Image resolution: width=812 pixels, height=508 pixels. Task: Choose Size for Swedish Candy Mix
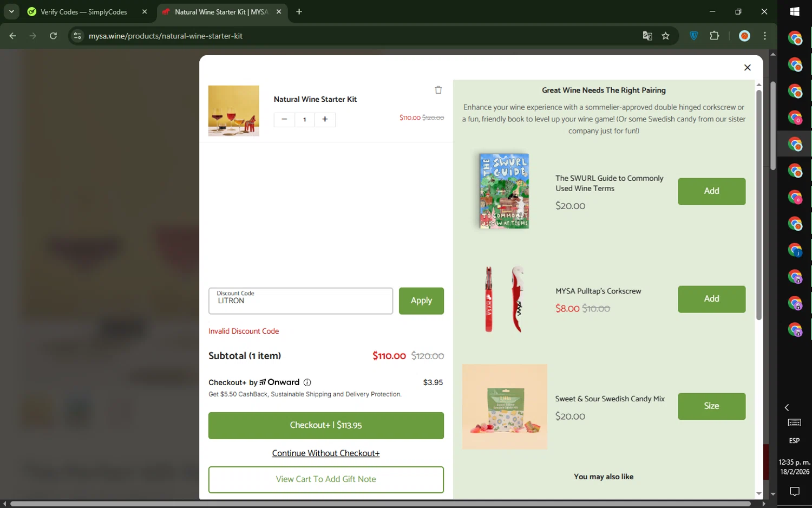click(711, 406)
